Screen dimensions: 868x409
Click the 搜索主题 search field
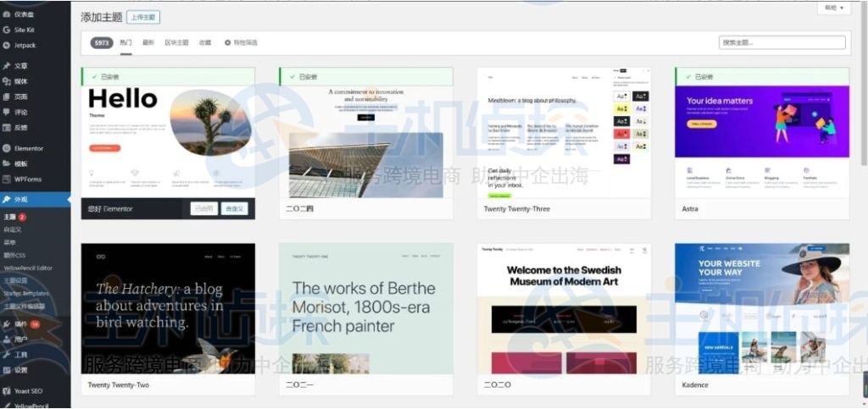(782, 42)
